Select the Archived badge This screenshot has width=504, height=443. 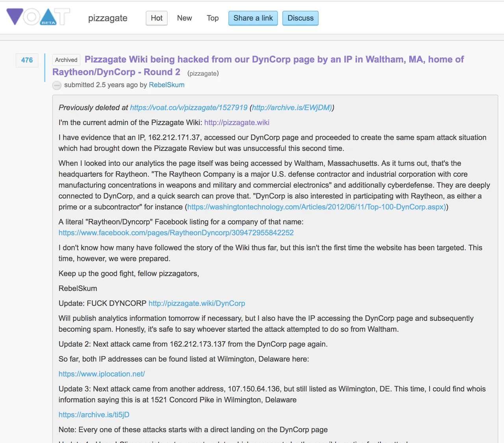(66, 60)
